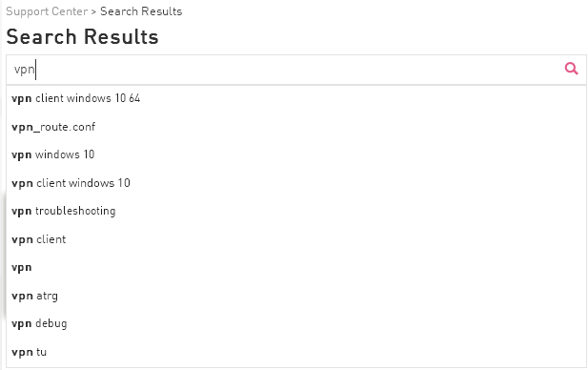The height and width of the screenshot is (370, 588).
Task: Click the pink magnifying glass search icon
Action: [571, 69]
